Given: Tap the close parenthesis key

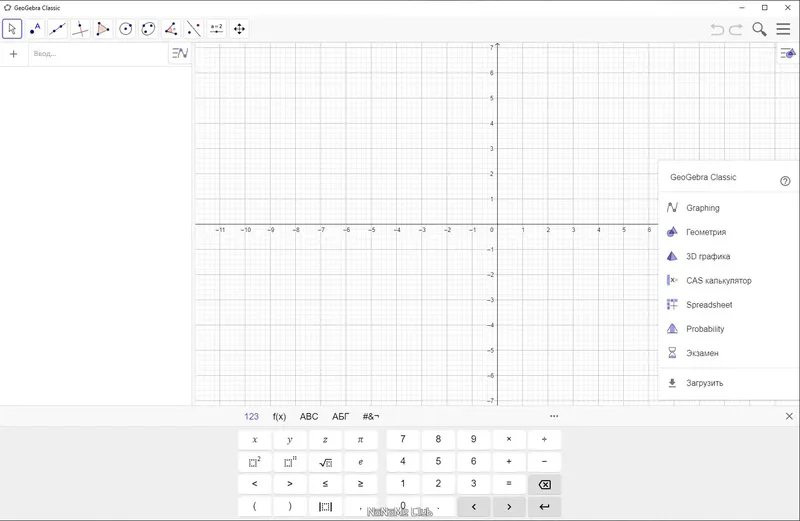Looking at the screenshot, I should coord(290,506).
